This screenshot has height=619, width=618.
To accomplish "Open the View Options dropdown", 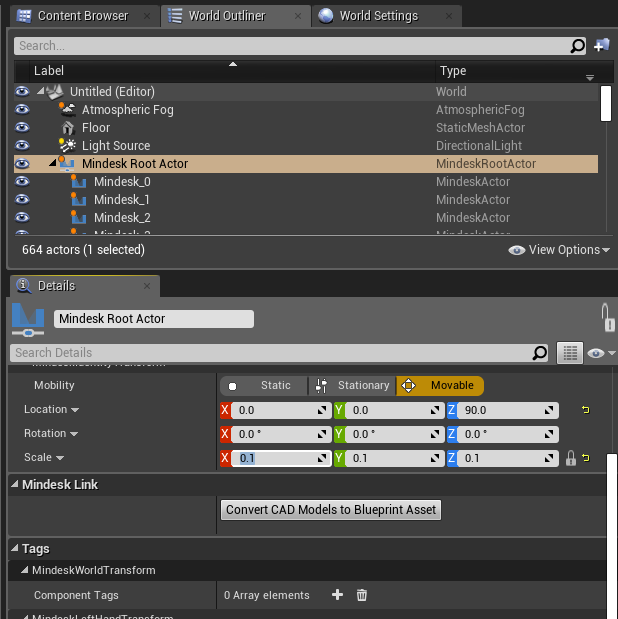I will point(559,250).
